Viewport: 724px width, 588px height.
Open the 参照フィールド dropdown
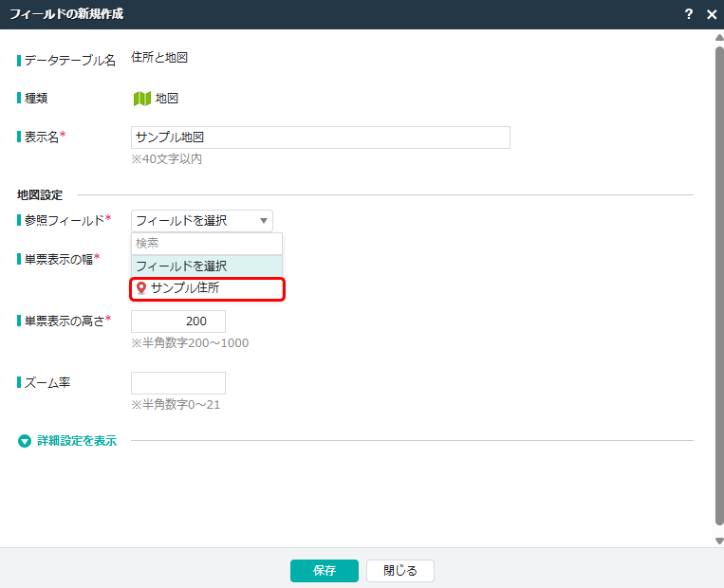point(202,221)
